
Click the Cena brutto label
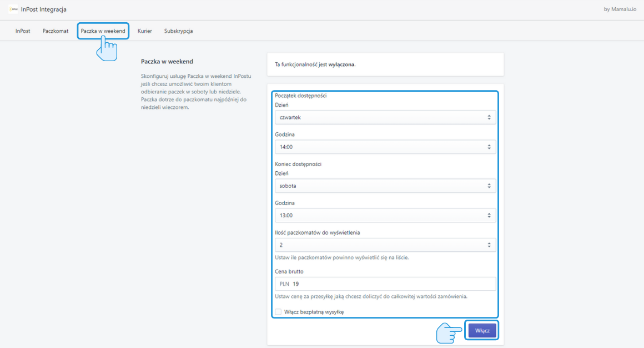289,271
